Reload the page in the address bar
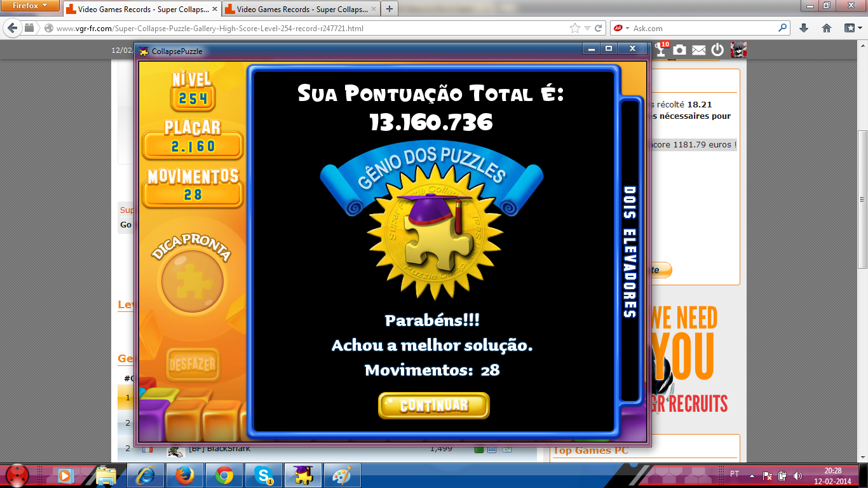 tap(599, 28)
